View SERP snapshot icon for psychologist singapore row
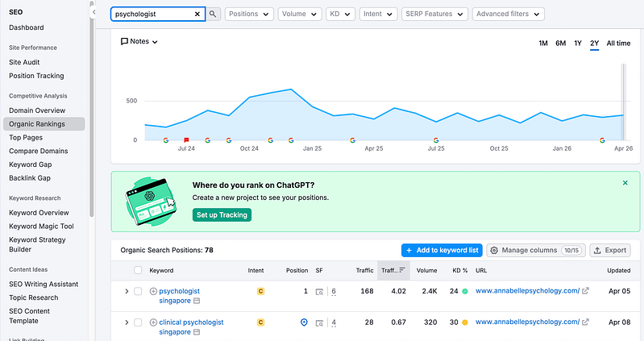Screen dimensions: 644x341 click(x=319, y=291)
